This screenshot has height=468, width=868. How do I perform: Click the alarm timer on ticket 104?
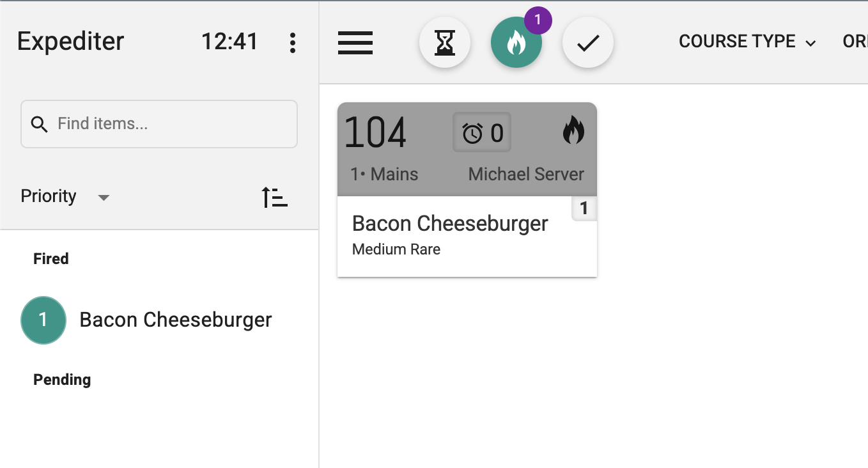482,133
